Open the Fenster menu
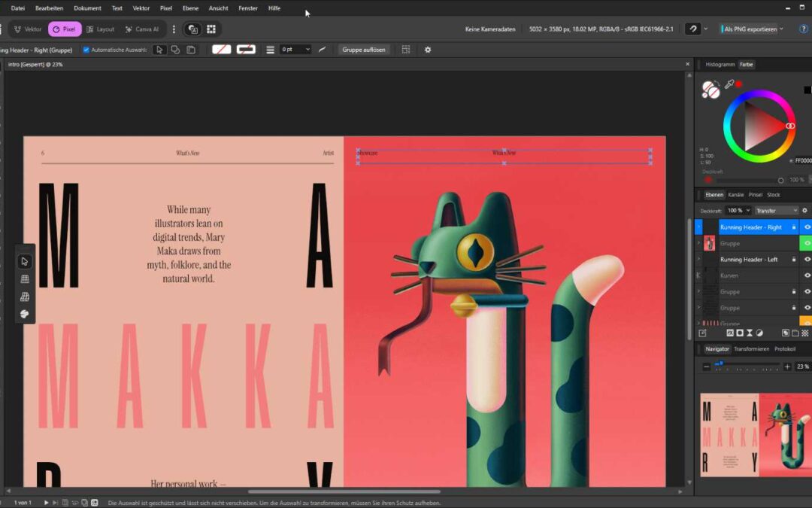Viewport: 812px width, 508px height. click(248, 8)
